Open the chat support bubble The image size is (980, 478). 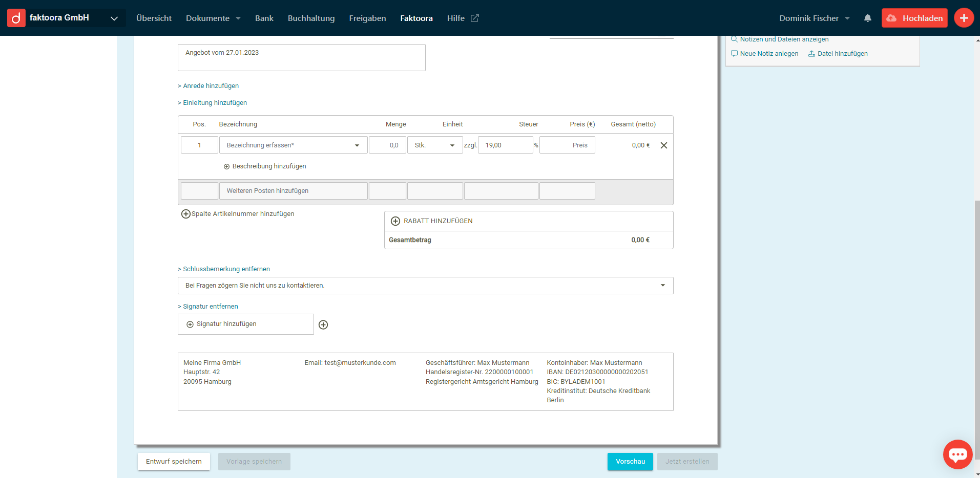point(957,454)
